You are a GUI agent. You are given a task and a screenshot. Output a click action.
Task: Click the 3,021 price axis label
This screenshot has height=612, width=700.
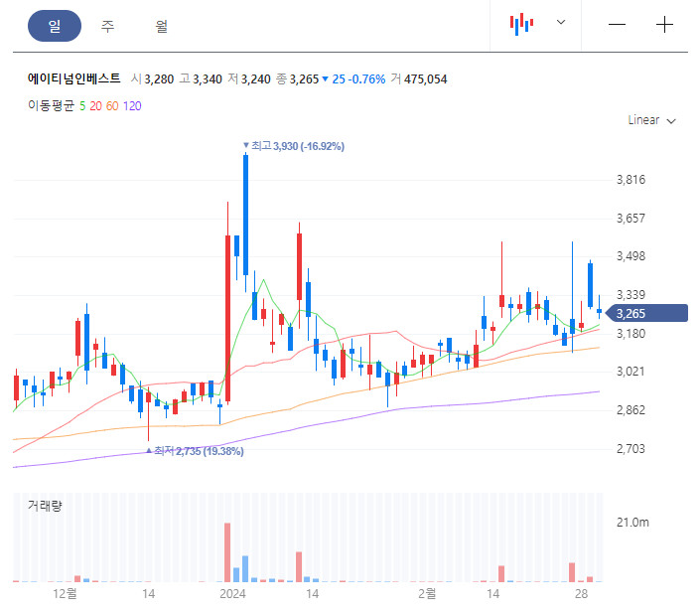[x=630, y=372]
